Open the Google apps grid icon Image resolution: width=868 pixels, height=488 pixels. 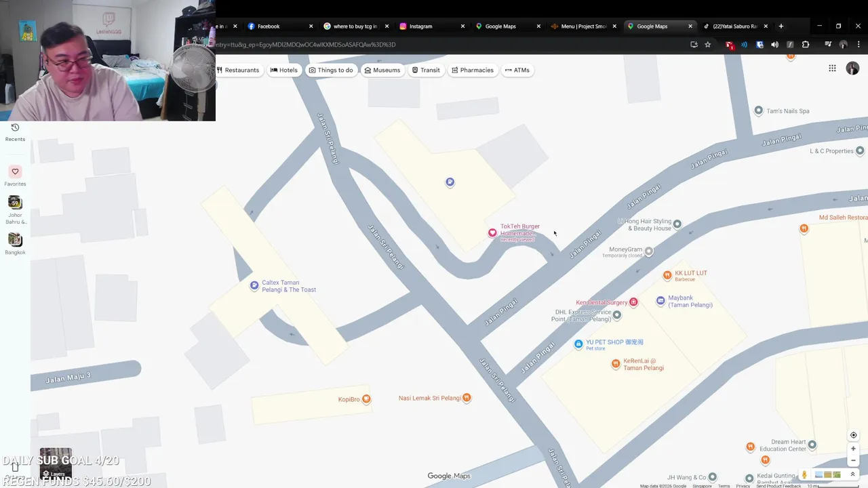tap(832, 68)
